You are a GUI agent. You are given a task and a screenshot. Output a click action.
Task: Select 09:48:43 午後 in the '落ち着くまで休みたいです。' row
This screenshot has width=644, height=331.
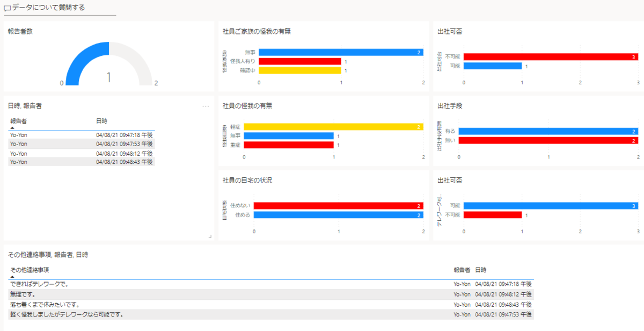click(x=503, y=304)
